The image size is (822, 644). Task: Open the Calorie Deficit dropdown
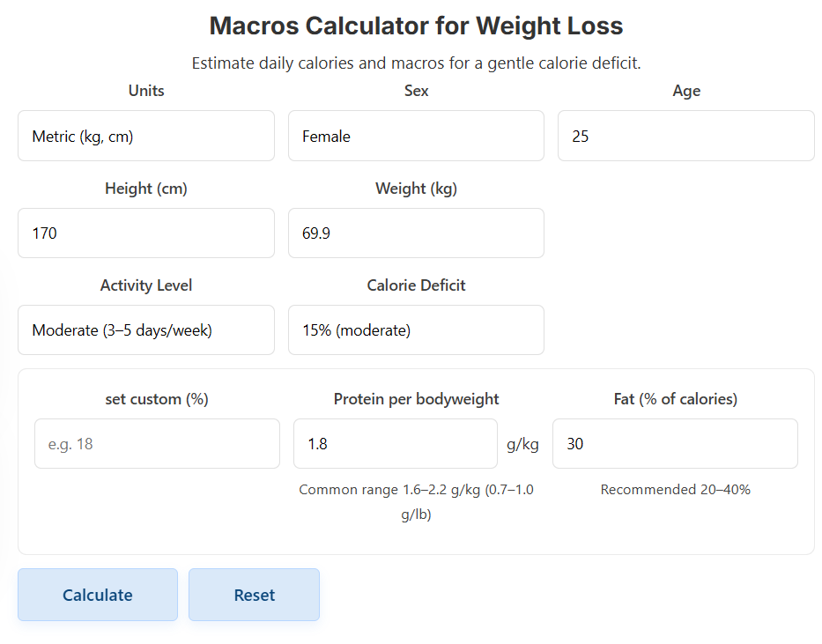click(x=416, y=329)
